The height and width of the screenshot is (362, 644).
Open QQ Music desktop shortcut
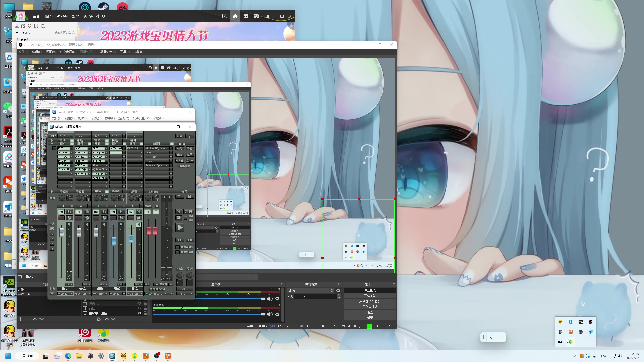click(104, 335)
